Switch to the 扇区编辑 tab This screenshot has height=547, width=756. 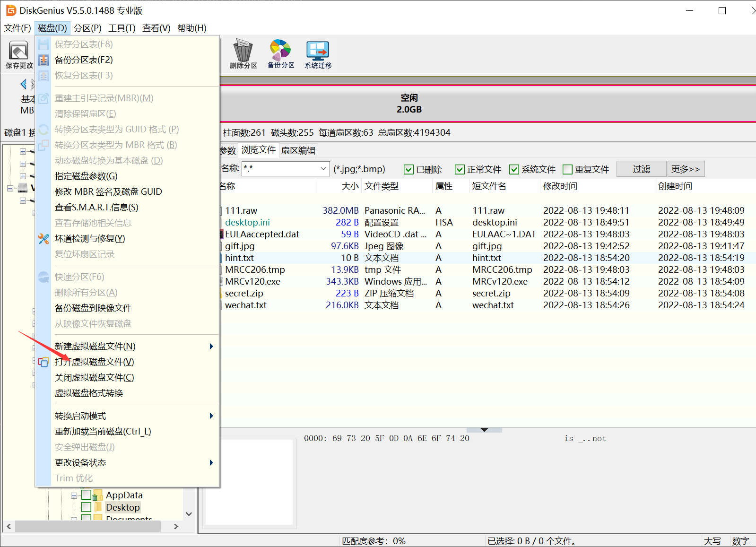point(298,151)
